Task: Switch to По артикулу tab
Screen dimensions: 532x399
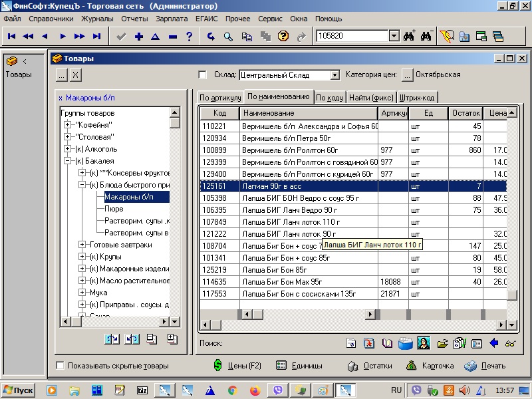Action: pyautogui.click(x=220, y=98)
